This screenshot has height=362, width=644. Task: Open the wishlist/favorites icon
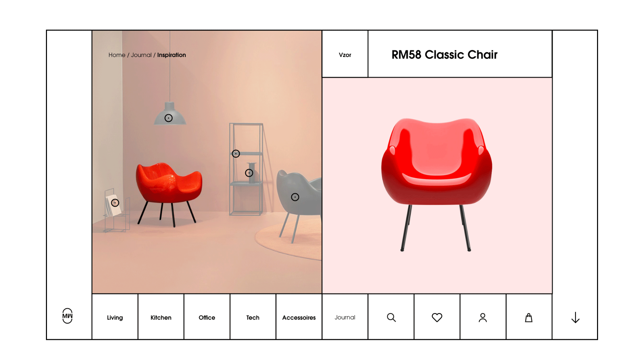[437, 317]
